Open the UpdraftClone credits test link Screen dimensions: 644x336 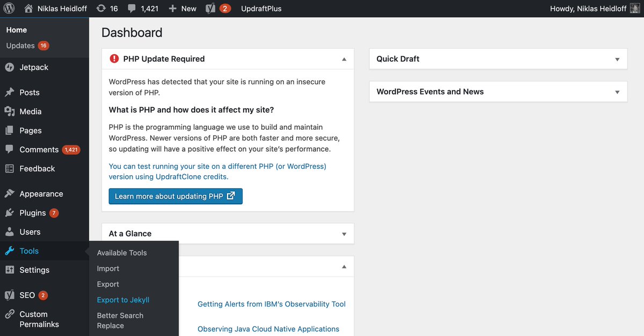pyautogui.click(x=217, y=171)
